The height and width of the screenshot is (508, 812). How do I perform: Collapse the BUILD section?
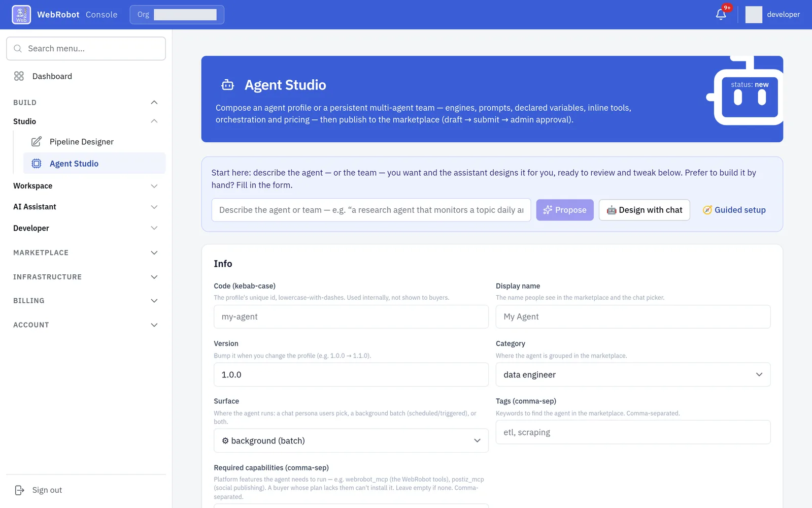(x=154, y=103)
